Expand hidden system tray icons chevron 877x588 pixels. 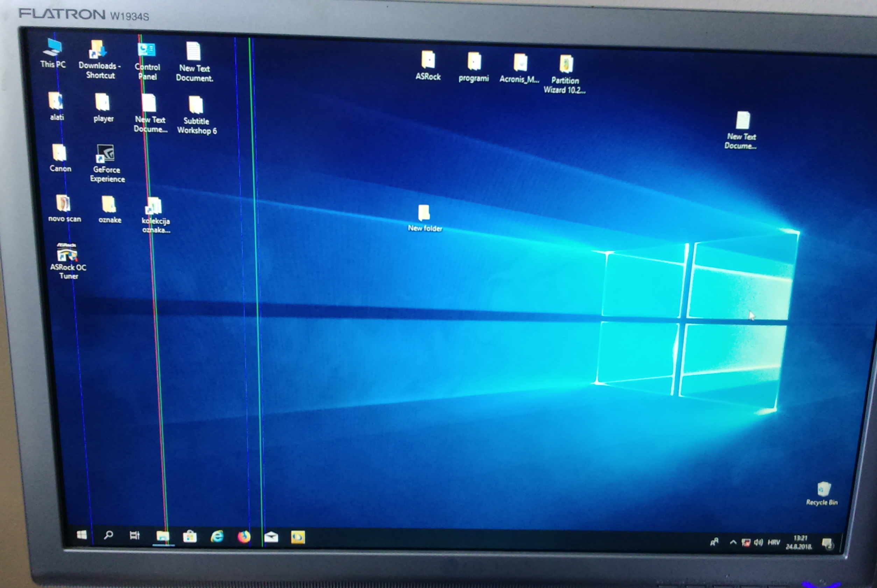click(x=733, y=542)
